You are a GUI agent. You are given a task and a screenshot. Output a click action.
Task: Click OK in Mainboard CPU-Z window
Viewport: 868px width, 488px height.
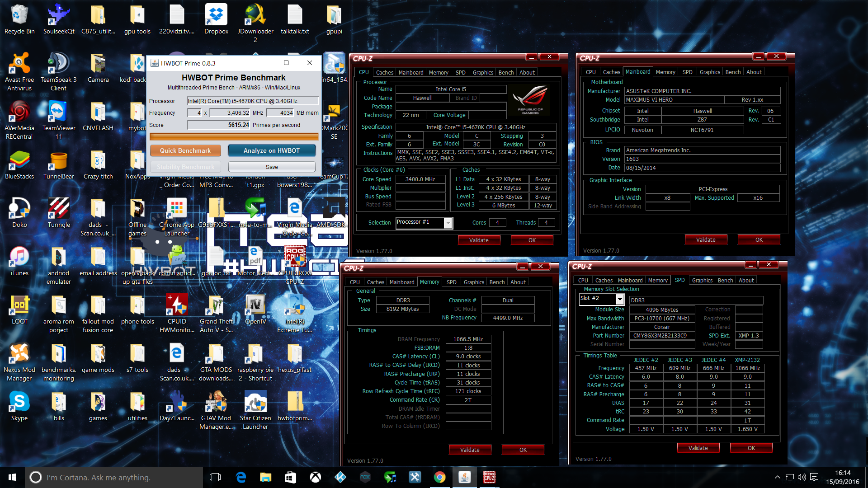click(759, 239)
